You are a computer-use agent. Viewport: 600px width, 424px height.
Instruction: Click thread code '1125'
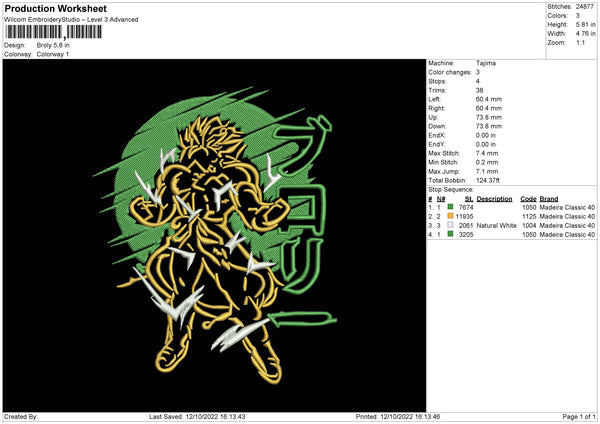point(529,217)
